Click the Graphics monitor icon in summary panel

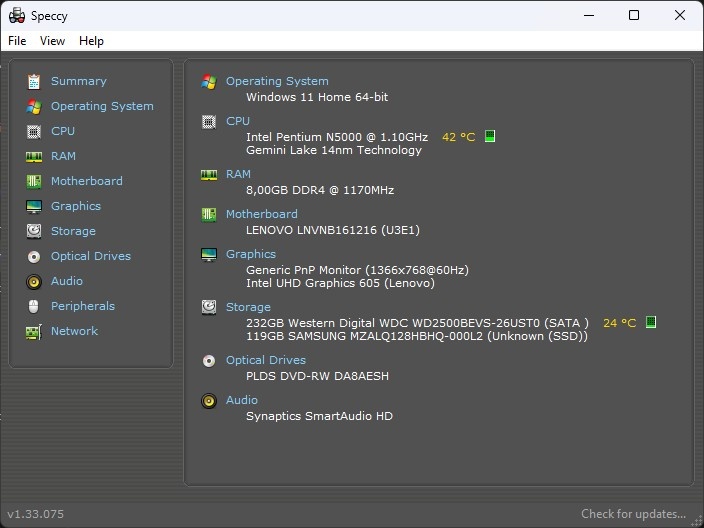point(209,255)
